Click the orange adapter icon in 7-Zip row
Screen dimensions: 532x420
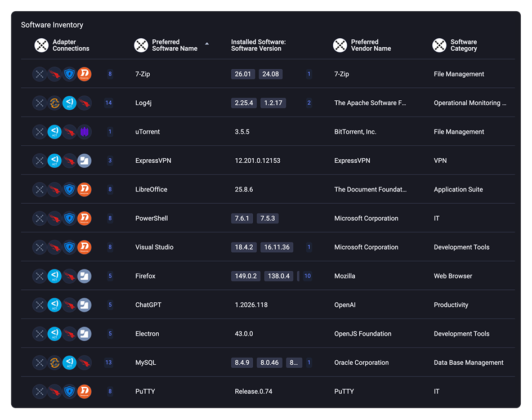(84, 74)
